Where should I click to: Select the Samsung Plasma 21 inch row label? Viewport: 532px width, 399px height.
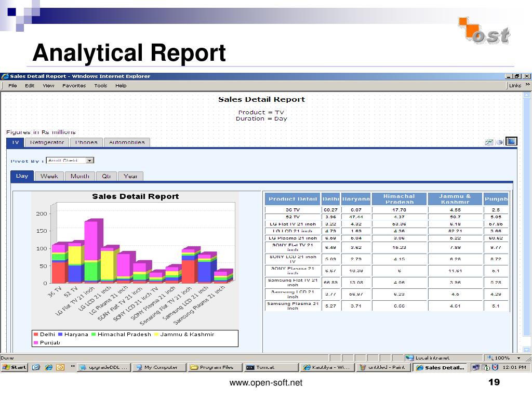point(292,305)
